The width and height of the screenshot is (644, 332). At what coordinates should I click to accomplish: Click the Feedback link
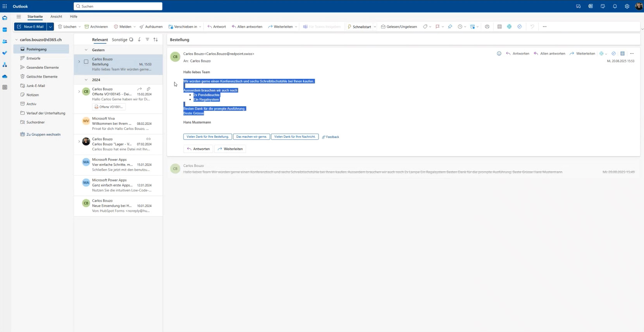(x=331, y=137)
